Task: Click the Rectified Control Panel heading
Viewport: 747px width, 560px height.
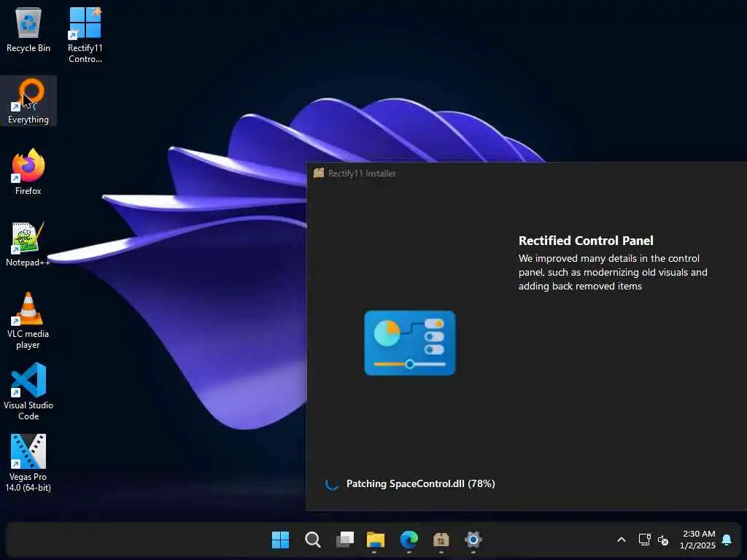Action: pyautogui.click(x=586, y=241)
